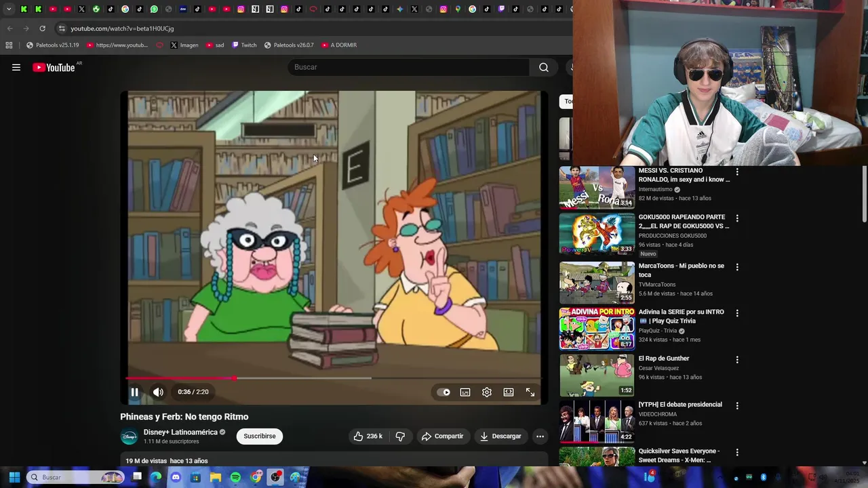Toggle subtitles in the player
The width and height of the screenshot is (868, 488).
pos(465,392)
